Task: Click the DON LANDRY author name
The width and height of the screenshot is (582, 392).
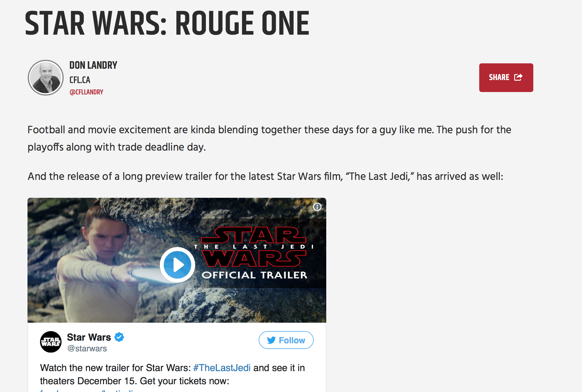Action: coord(93,65)
